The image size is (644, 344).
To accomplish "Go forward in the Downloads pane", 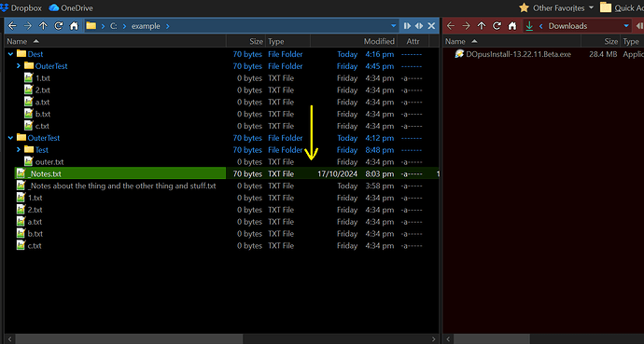I will [466, 26].
